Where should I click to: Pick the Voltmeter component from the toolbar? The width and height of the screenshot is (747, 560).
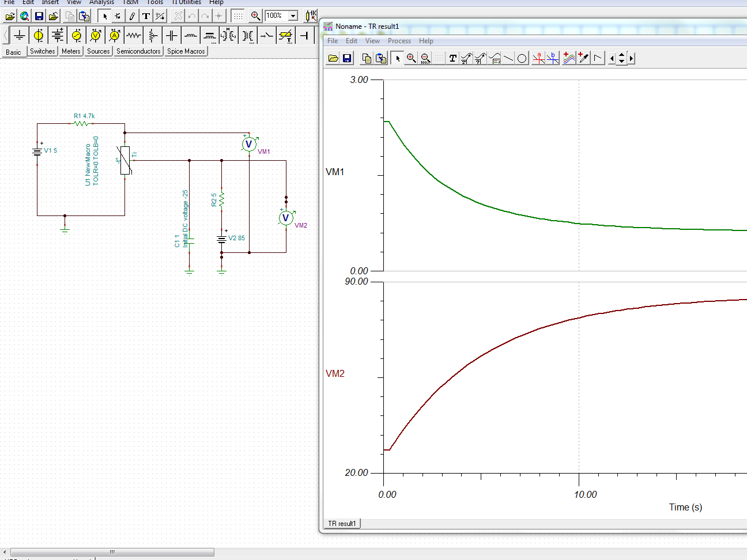coord(96,35)
